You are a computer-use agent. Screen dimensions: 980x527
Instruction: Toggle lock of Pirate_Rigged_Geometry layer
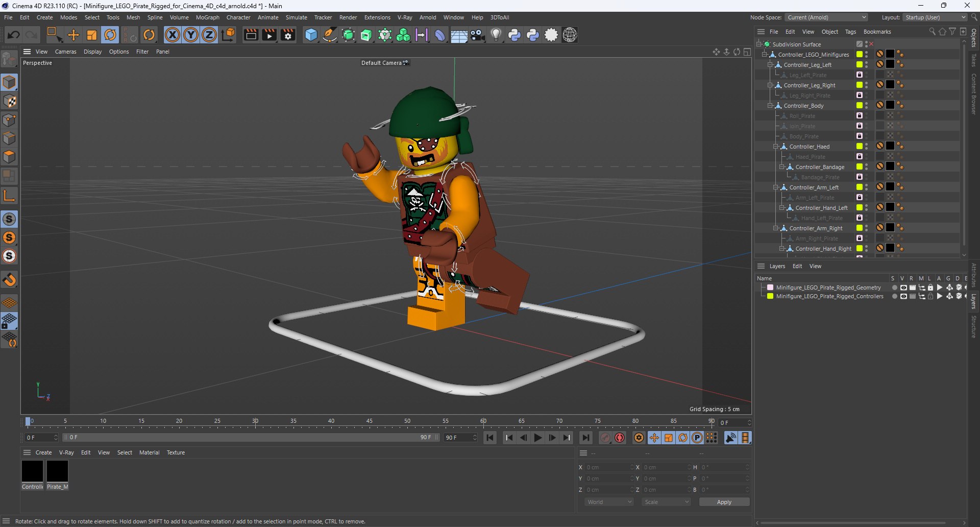(930, 288)
